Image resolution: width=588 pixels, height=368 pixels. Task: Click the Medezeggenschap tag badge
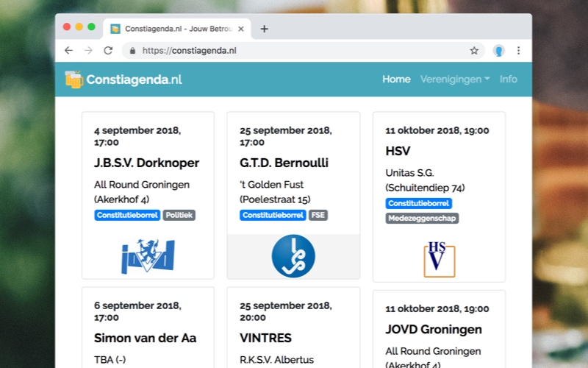422,218
